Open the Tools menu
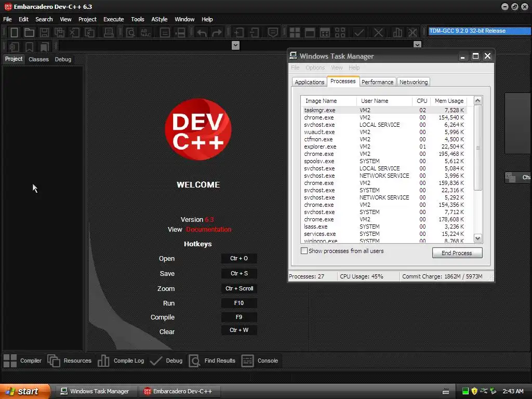This screenshot has width=532, height=399. pos(137,19)
